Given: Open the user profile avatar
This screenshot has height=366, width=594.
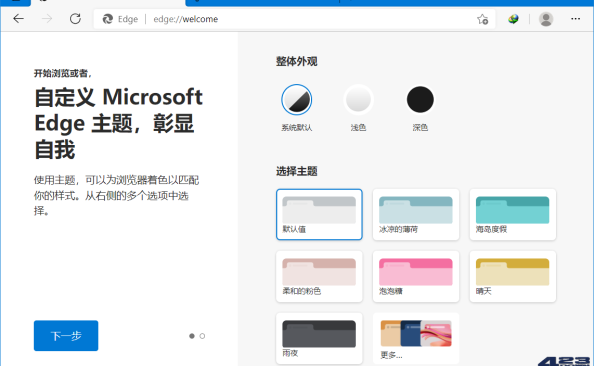Looking at the screenshot, I should pos(546,19).
